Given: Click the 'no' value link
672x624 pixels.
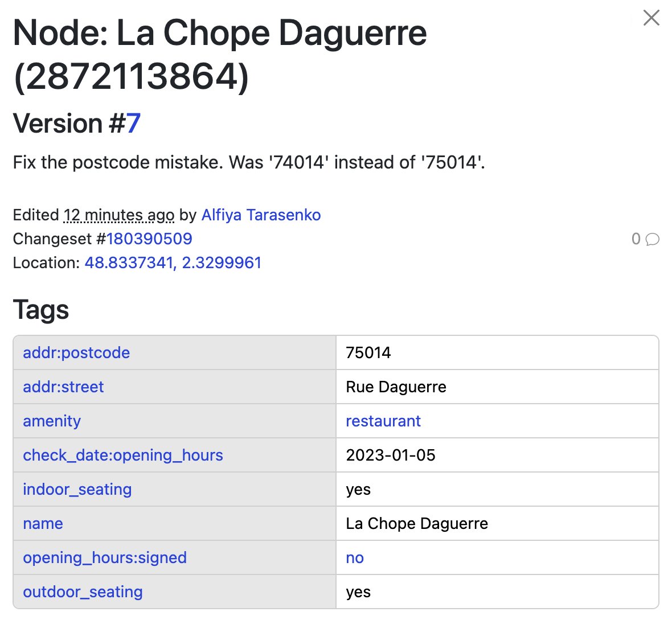Looking at the screenshot, I should coord(354,557).
